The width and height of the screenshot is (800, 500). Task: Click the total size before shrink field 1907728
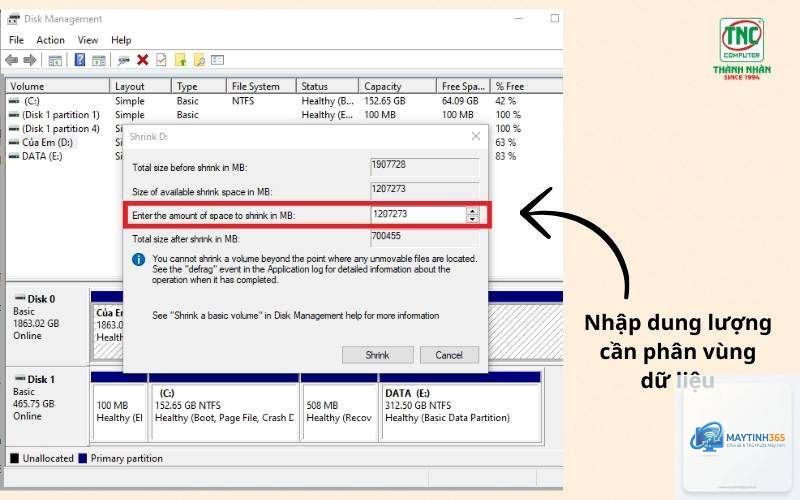tap(424, 166)
